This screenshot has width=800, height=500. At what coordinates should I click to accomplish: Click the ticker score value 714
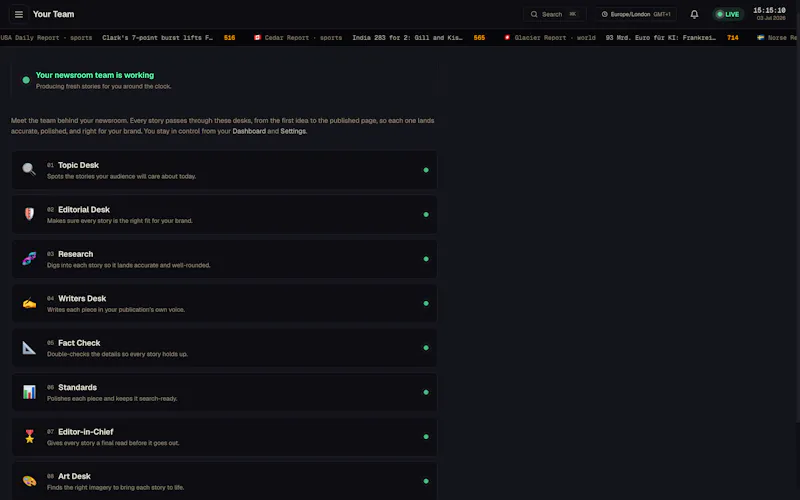coord(732,38)
